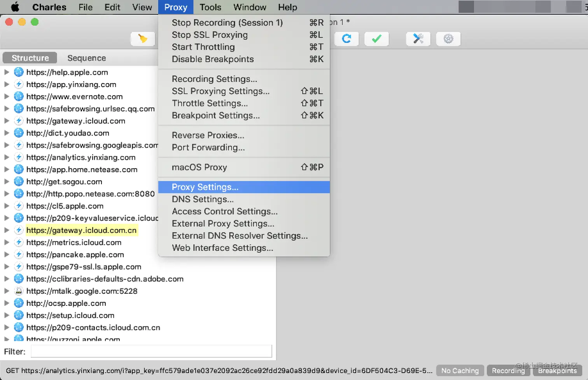
Task: Click globe icon beside cclibraries-defaults-cdn.adobe.com
Action: [x=19, y=279]
